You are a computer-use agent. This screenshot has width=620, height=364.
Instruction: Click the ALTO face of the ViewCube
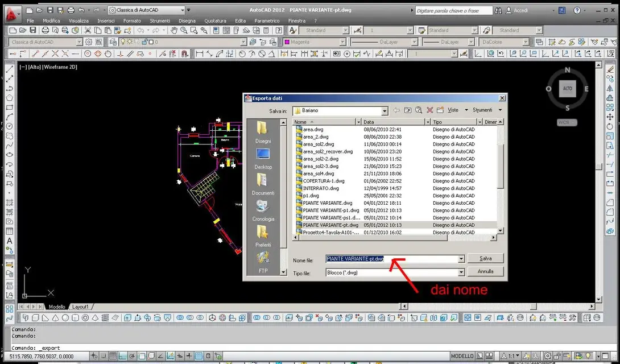568,89
